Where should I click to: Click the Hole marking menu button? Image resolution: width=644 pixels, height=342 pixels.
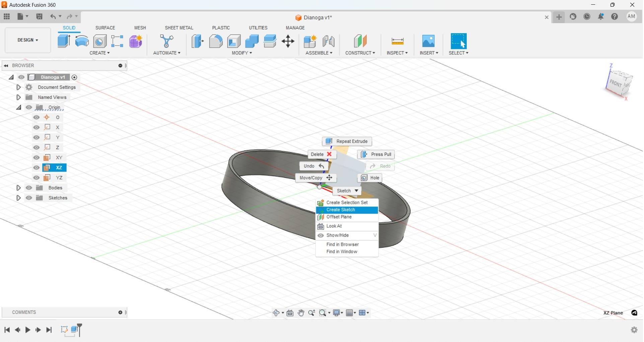click(370, 178)
